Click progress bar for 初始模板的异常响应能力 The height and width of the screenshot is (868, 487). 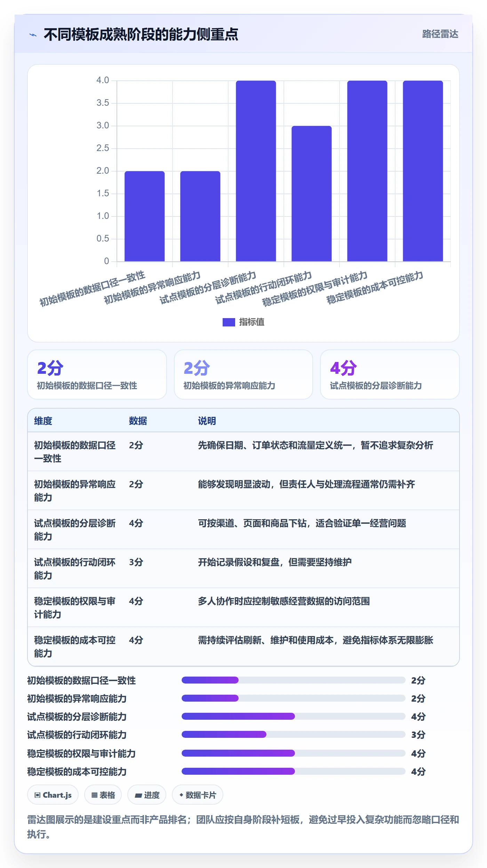coord(294,698)
